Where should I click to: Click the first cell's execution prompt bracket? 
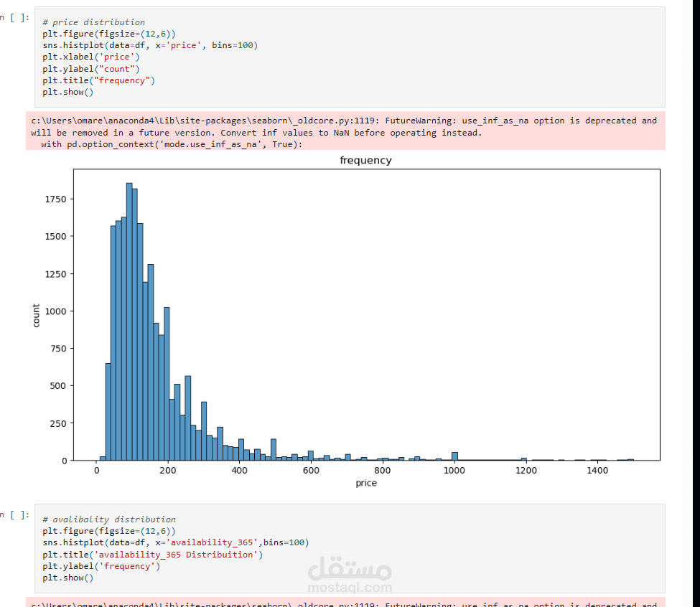(15, 18)
